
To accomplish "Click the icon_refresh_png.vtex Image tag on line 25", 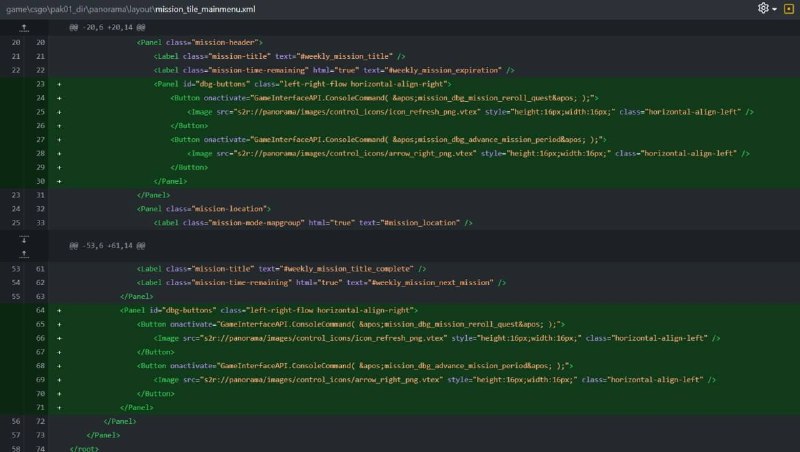I will 470,112.
